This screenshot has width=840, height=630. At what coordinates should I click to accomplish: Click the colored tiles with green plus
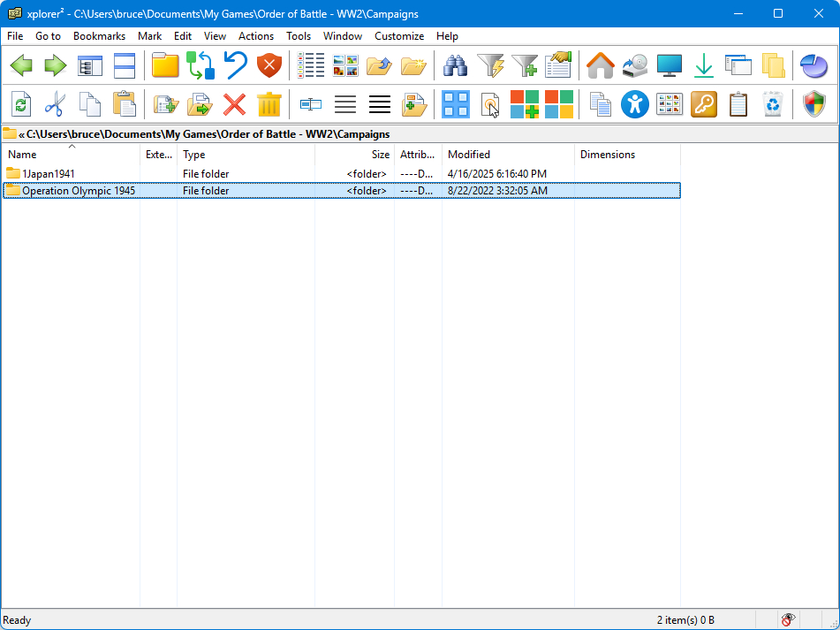click(525, 104)
